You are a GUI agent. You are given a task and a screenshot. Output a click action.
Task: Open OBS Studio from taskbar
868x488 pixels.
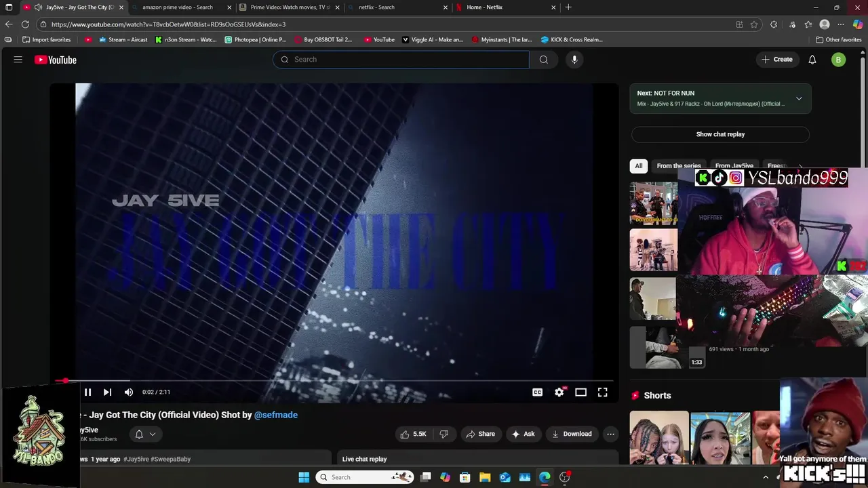(x=565, y=477)
